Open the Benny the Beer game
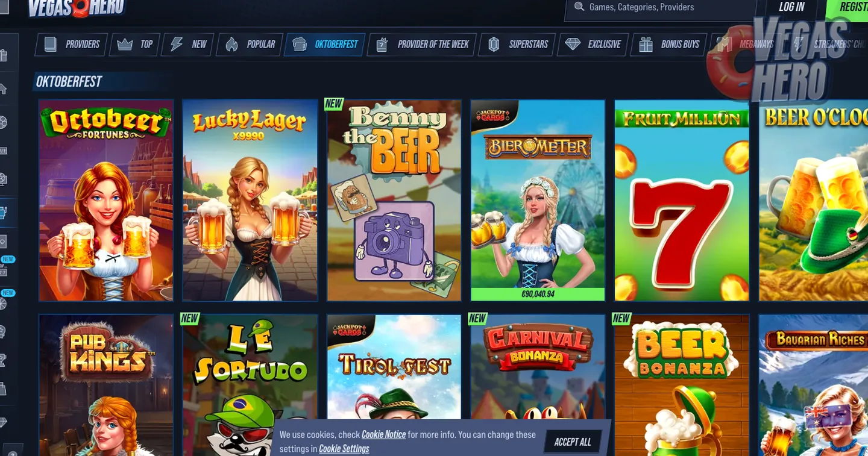This screenshot has width=868, height=456. [394, 201]
